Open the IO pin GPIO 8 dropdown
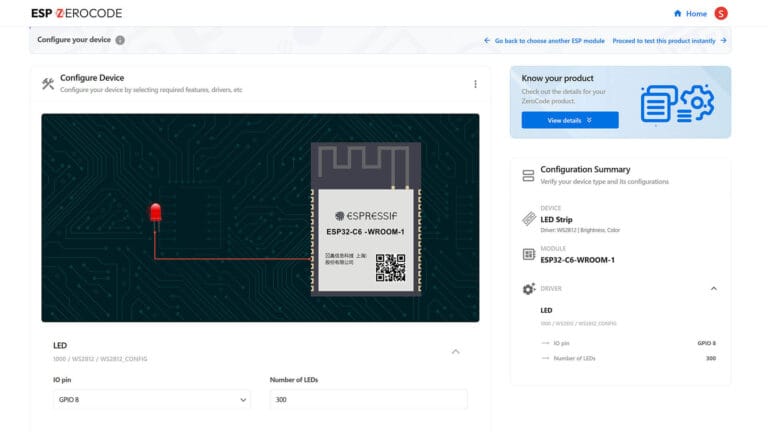Viewport: 768px width, 432px height. coord(151,399)
